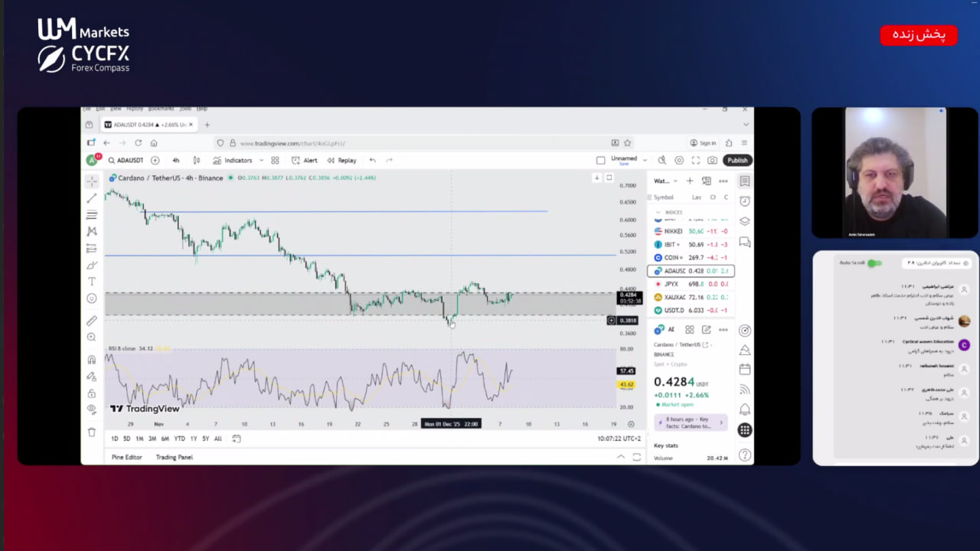Select the Text annotation tool

click(x=92, y=282)
